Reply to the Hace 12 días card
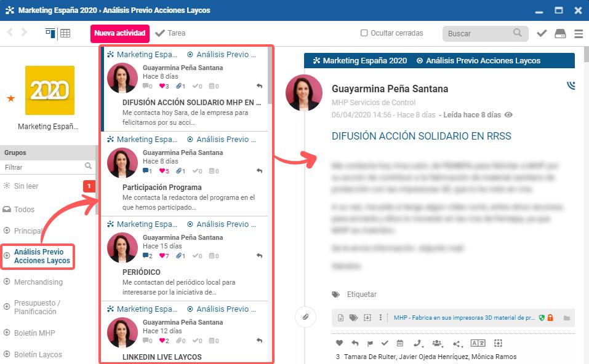589x364 pixels. click(x=259, y=341)
